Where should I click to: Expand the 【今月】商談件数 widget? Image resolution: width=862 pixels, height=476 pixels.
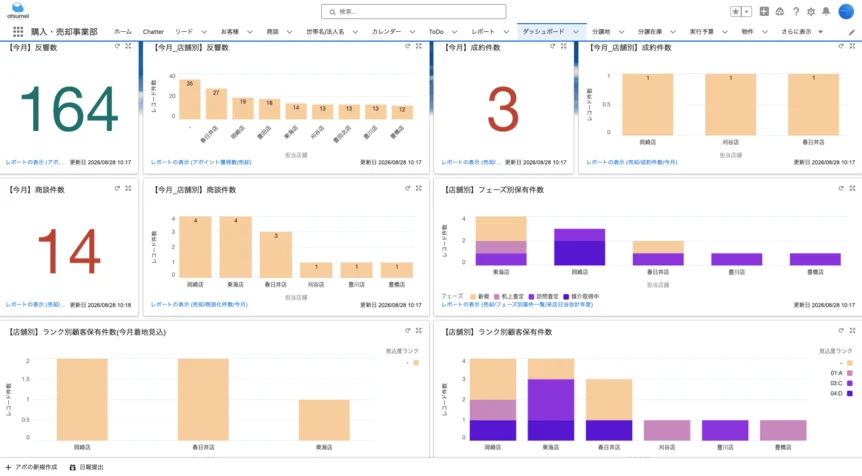pos(128,189)
